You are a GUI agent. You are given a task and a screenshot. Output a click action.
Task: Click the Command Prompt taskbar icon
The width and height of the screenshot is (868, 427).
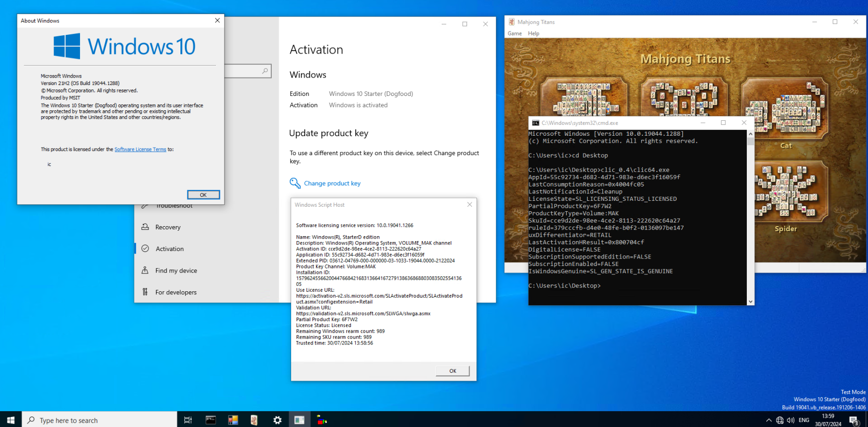click(211, 420)
